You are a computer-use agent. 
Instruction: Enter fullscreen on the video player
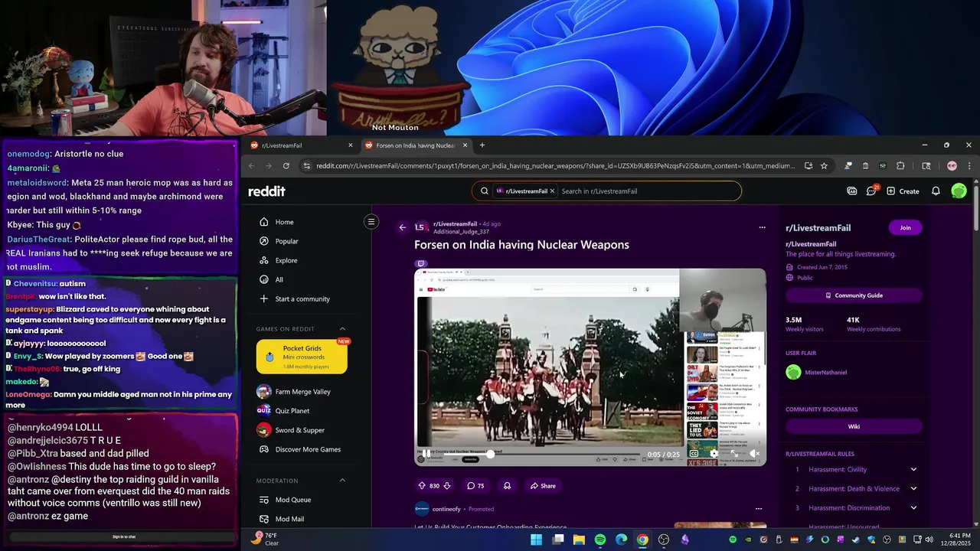click(734, 454)
